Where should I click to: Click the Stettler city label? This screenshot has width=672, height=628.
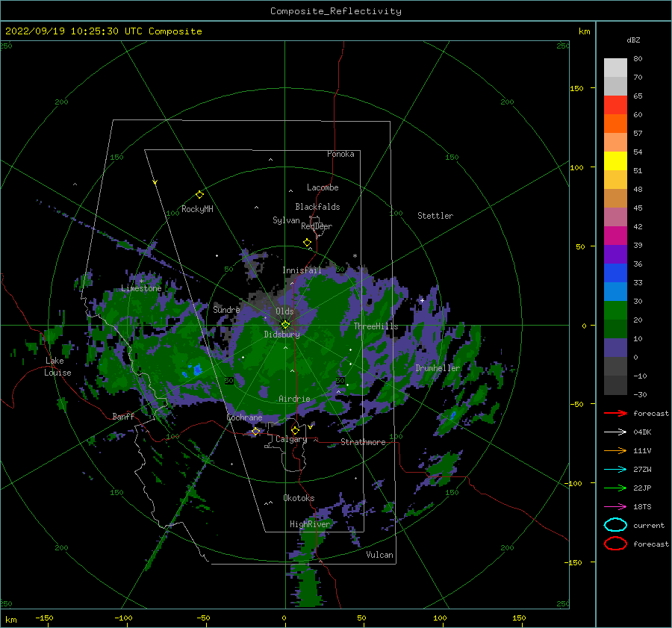pos(435,216)
